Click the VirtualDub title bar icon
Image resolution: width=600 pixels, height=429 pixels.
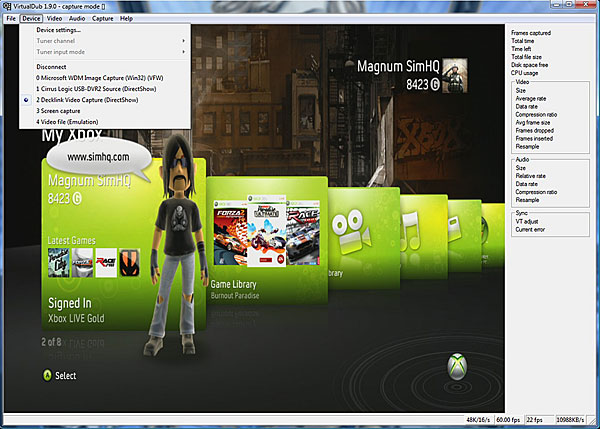coord(7,7)
